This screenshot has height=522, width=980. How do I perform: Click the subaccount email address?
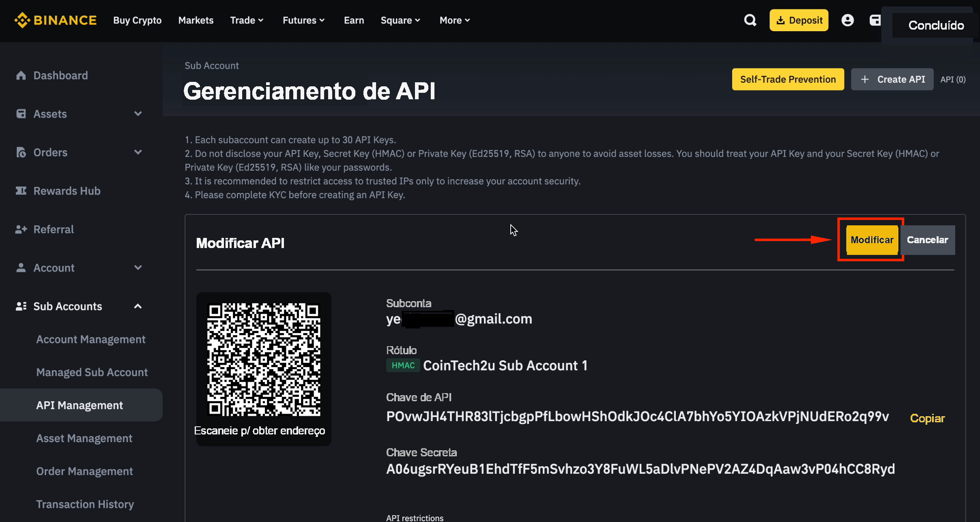[459, 319]
